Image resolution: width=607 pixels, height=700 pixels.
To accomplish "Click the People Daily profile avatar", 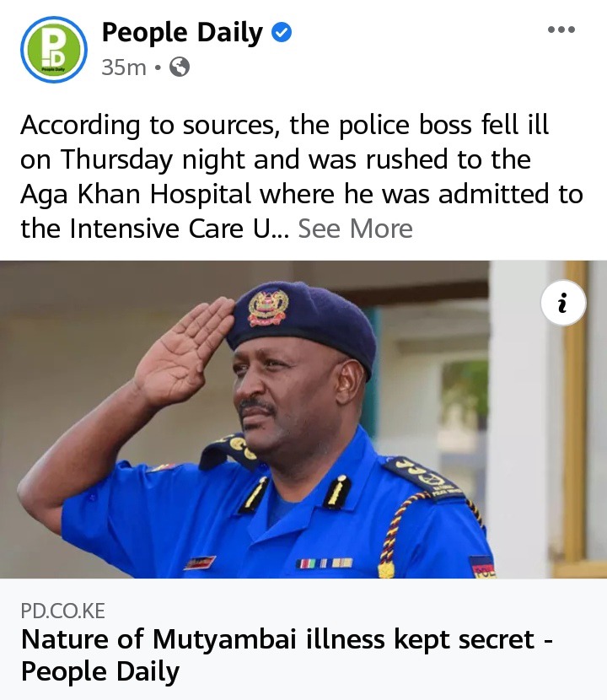I will 54,50.
